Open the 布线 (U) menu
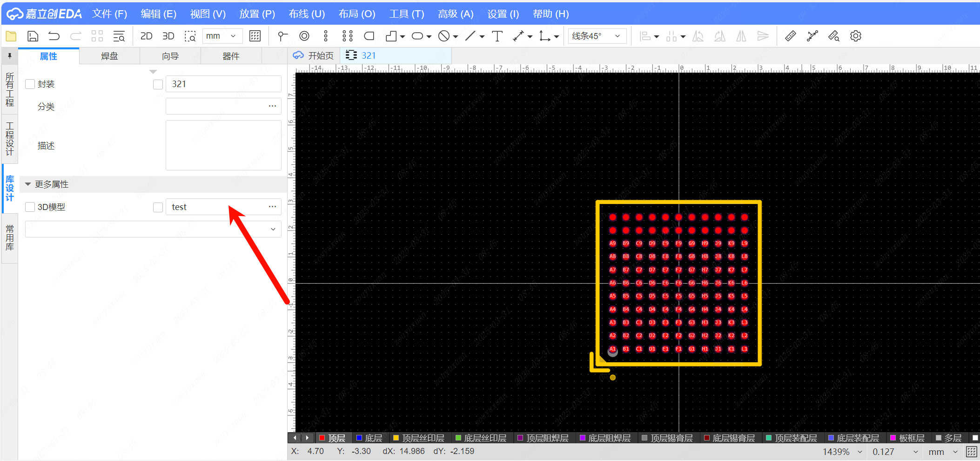Viewport: 980px width, 461px height. coord(306,14)
